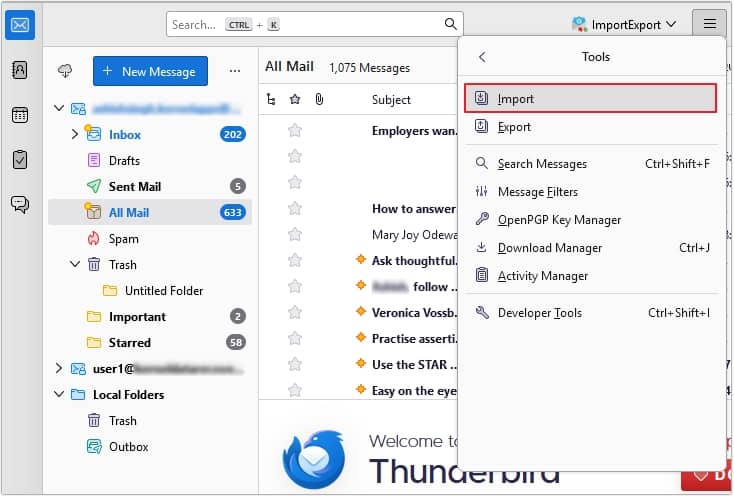Star the "Veronica Vossb" message
The width and height of the screenshot is (734, 497).
click(x=295, y=312)
